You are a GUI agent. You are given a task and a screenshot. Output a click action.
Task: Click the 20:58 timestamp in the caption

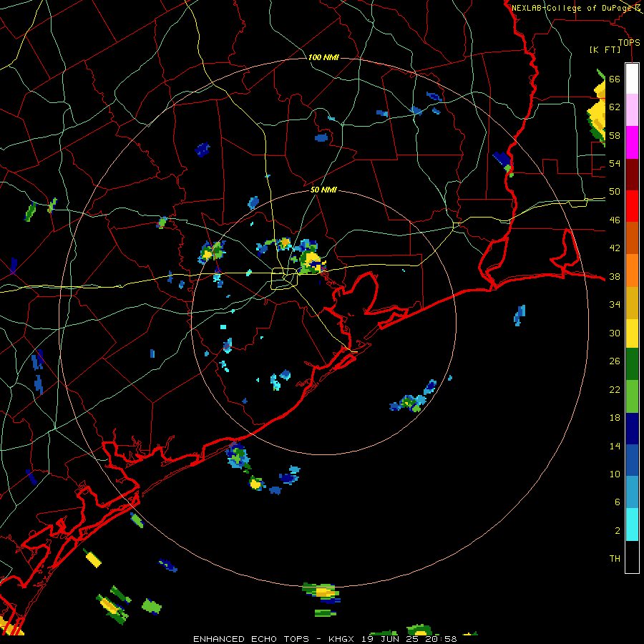[x=441, y=639]
